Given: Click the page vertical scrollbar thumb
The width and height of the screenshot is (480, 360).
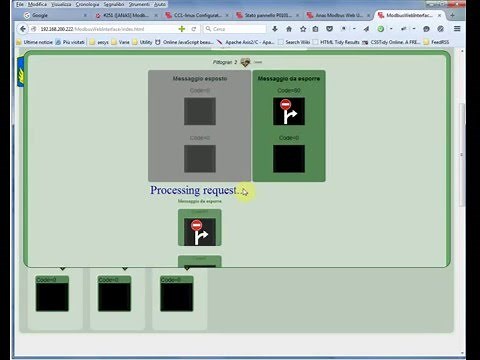Looking at the screenshot, I should pyautogui.click(x=462, y=155).
